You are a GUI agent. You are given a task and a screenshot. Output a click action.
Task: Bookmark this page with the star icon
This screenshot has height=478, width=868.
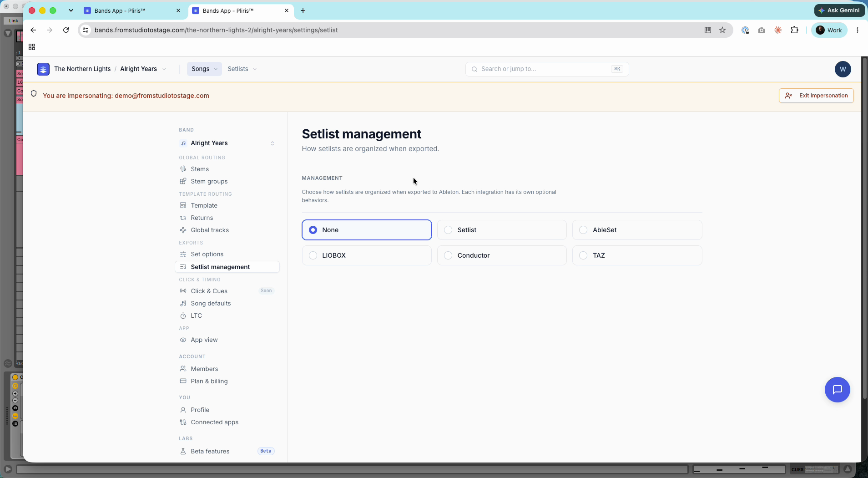[722, 30]
